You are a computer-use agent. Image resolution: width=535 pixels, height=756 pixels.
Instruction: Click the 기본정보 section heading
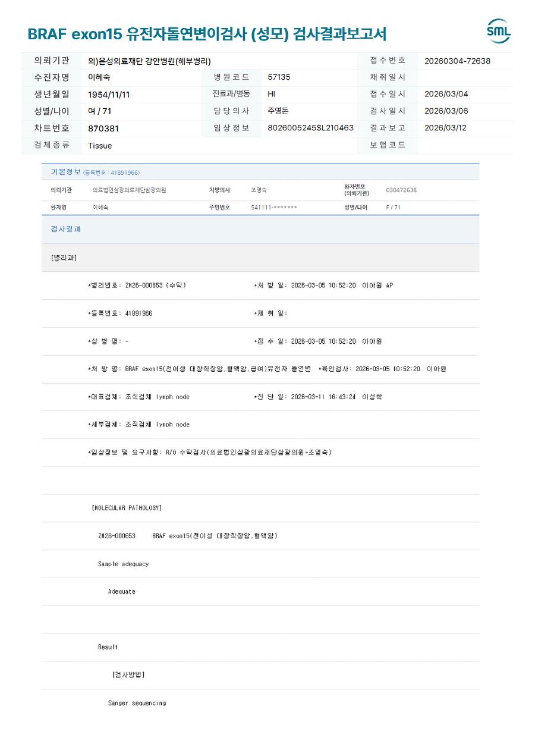65,172
